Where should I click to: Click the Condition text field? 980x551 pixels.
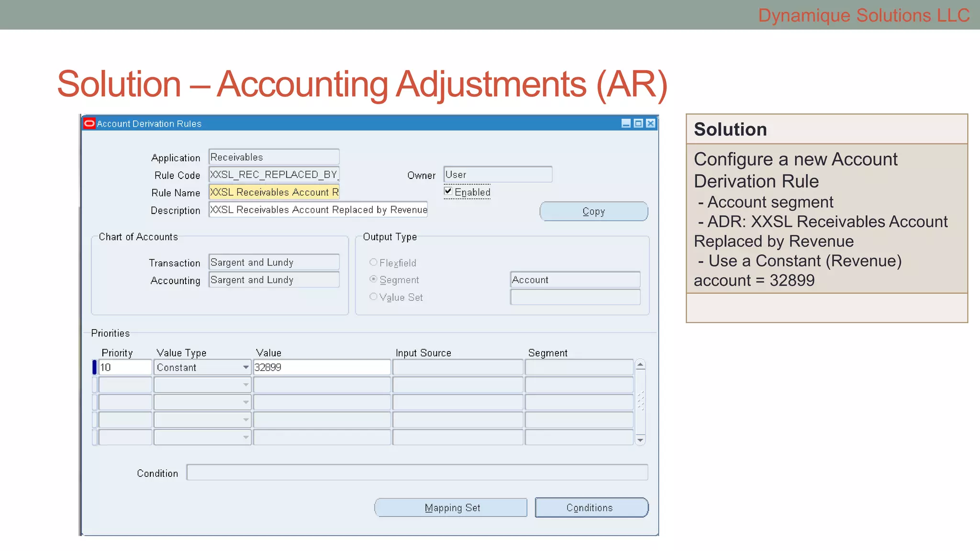pos(417,473)
